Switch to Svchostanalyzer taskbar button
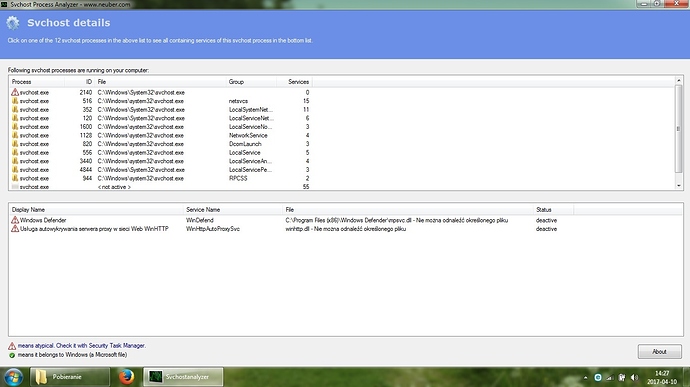Image resolution: width=690 pixels, height=387 pixels. 183,377
